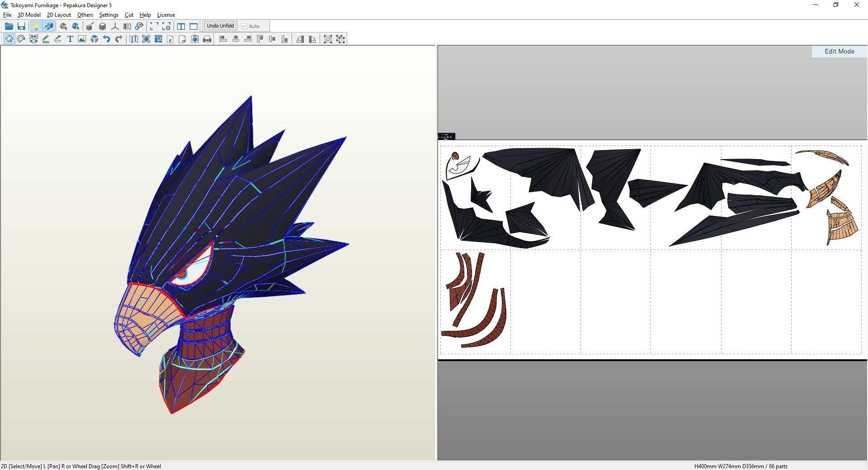Click the folded map unfold icon

click(x=134, y=39)
